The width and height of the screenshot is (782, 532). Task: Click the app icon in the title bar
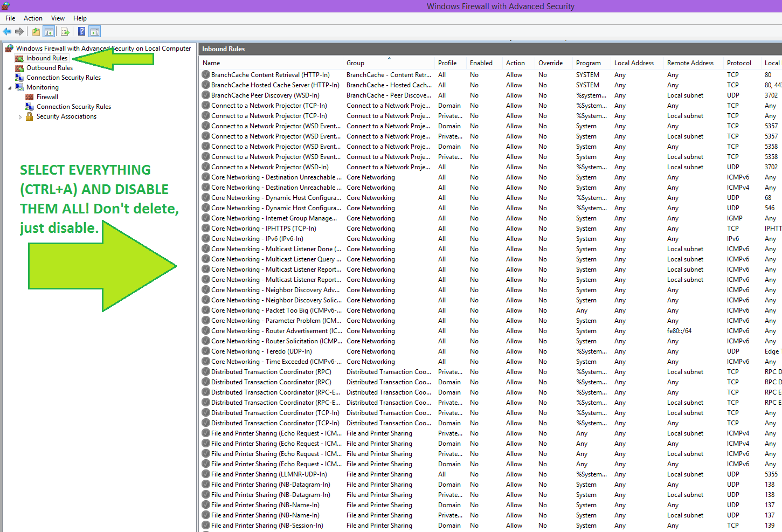point(5,6)
